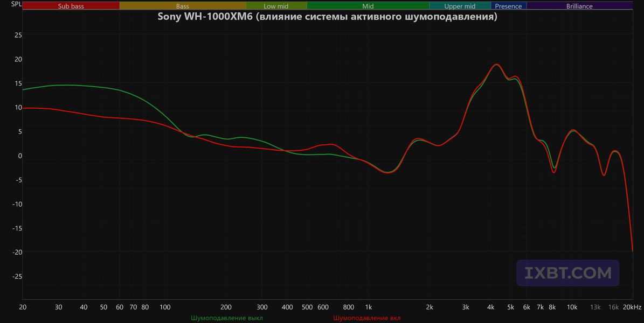Click the 4k peak on the curve

tap(497, 65)
